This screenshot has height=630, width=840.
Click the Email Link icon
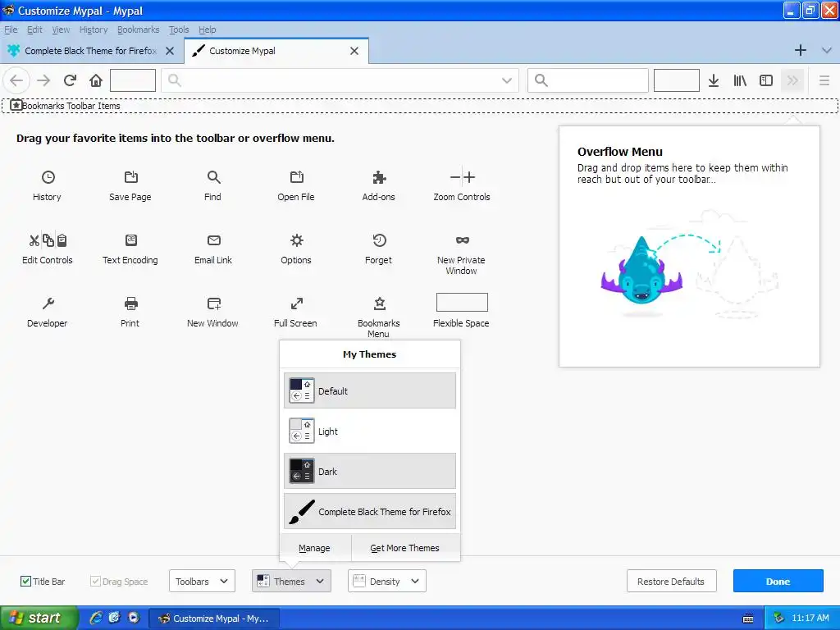pyautogui.click(x=213, y=240)
